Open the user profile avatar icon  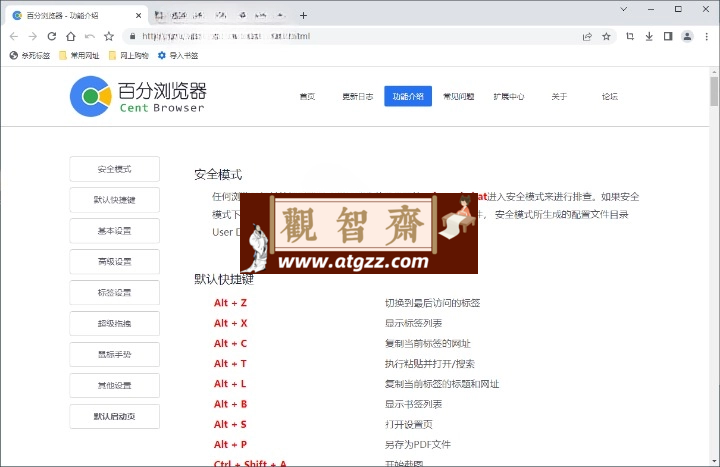point(687,36)
